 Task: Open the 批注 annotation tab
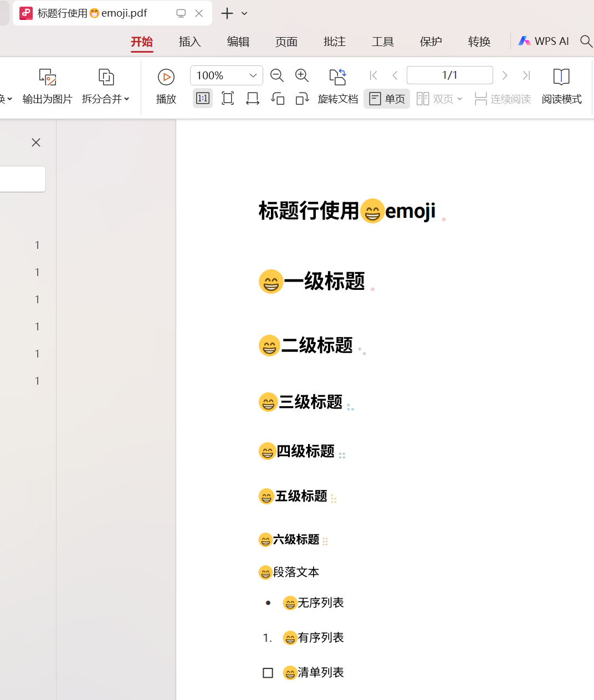(x=334, y=42)
